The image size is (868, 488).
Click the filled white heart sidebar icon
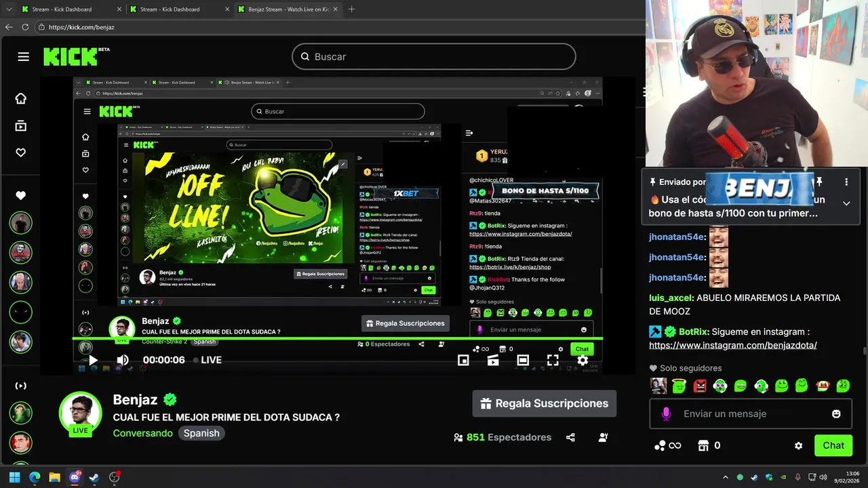click(21, 195)
